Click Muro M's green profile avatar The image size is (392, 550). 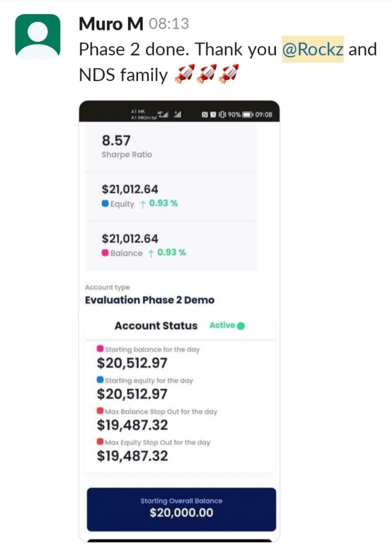pyautogui.click(x=37, y=36)
